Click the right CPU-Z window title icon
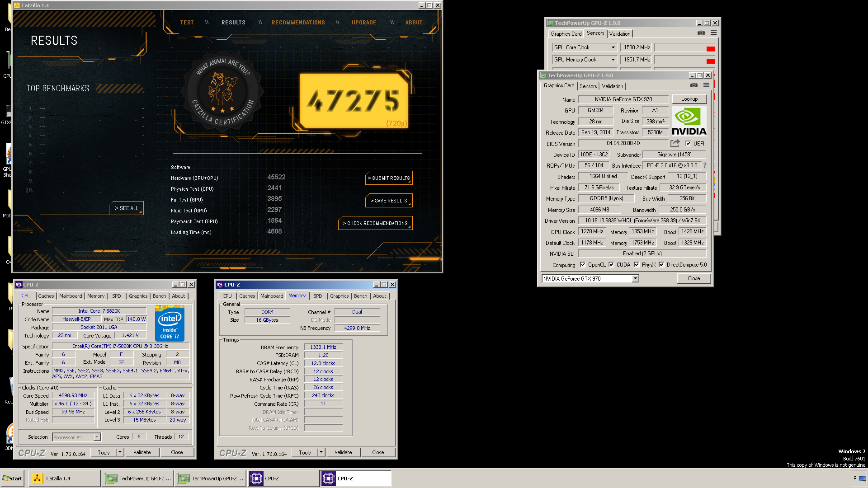 coord(220,285)
